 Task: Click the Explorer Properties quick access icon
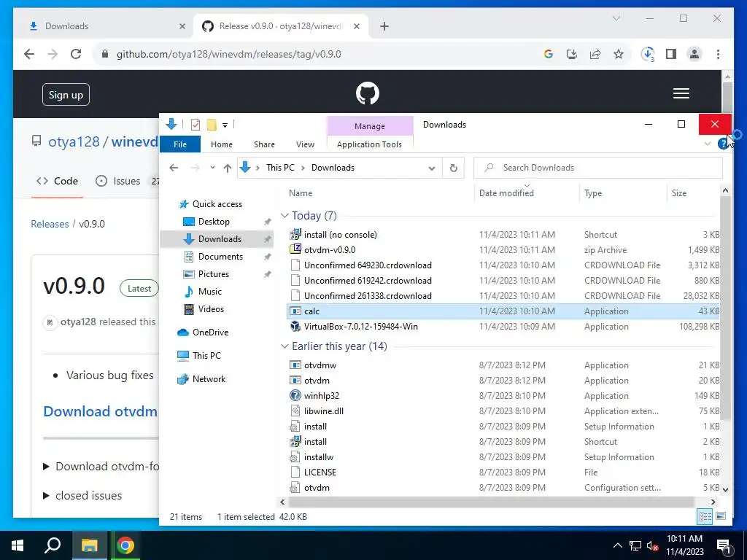(196, 125)
